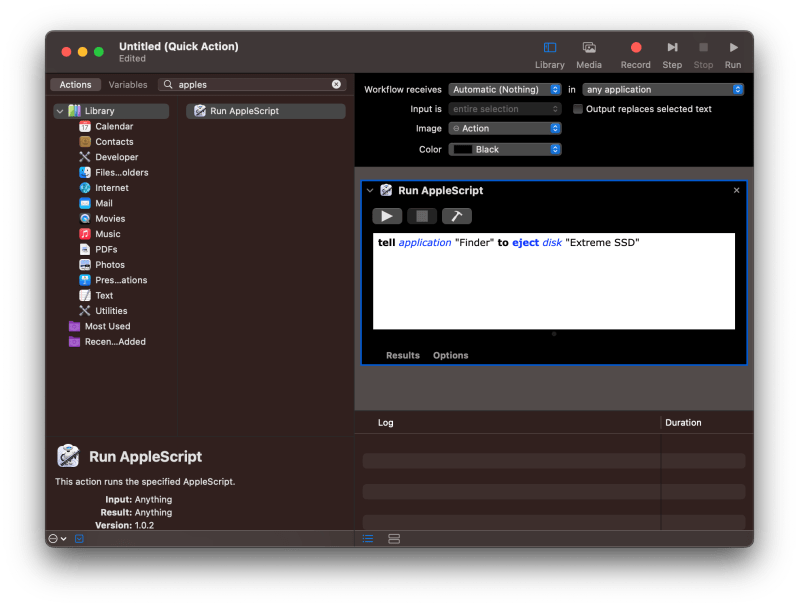Open the Image dropdown set to Action
The image size is (799, 607).
[x=504, y=128]
